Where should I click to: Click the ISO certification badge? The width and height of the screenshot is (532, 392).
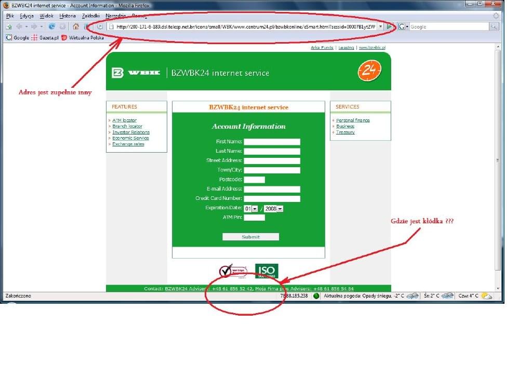267,271
